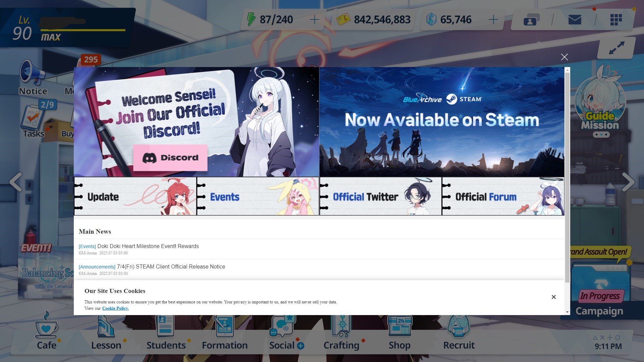Open the Formation menu
The image size is (644, 362).
pos(225,332)
